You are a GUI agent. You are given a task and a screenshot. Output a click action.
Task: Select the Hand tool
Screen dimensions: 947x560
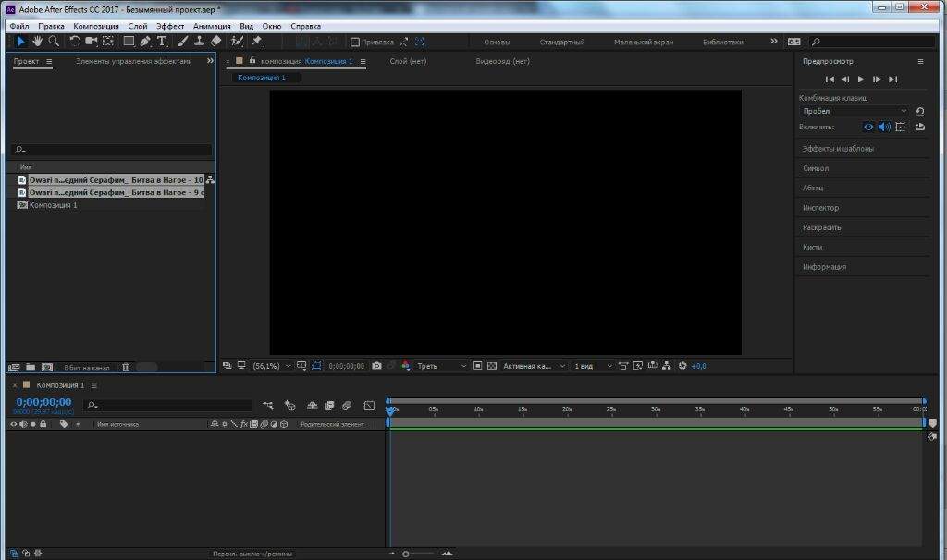37,41
